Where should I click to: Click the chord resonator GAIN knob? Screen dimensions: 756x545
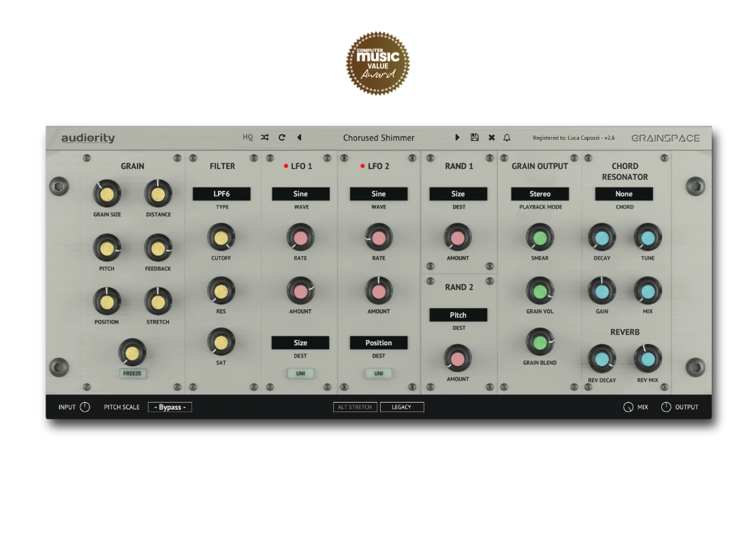coord(601,291)
